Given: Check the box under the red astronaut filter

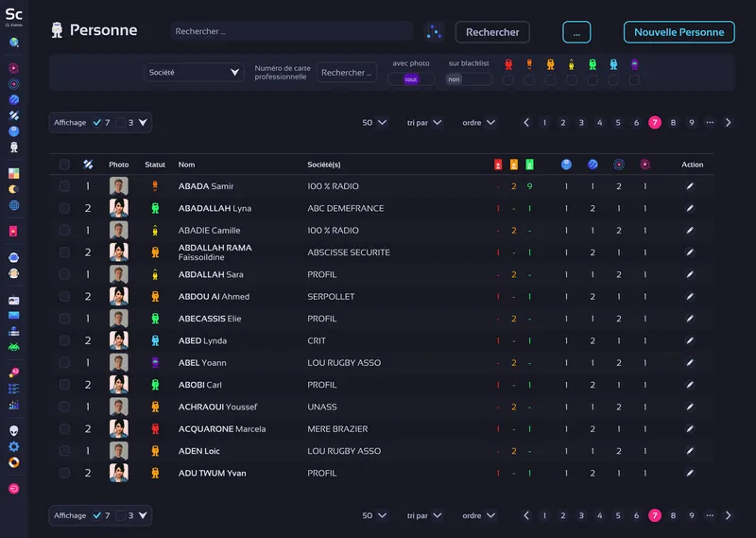Looking at the screenshot, I should (x=508, y=80).
